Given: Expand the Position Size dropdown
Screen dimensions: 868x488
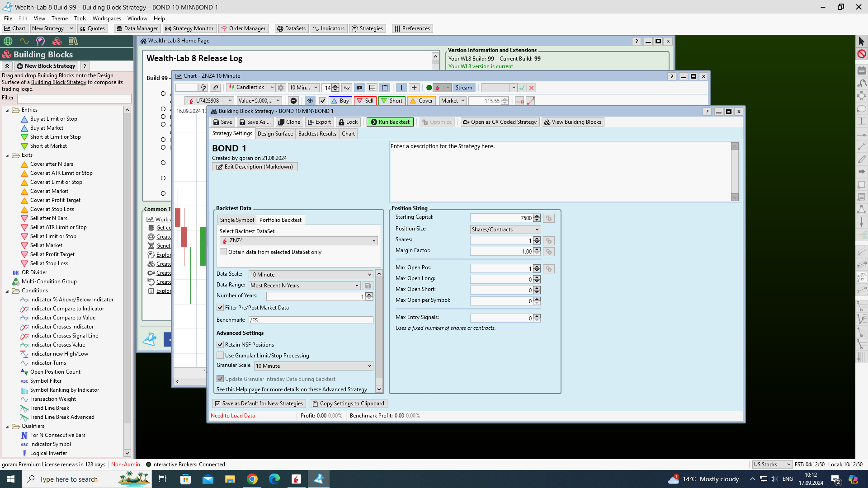Looking at the screenshot, I should 505,230.
